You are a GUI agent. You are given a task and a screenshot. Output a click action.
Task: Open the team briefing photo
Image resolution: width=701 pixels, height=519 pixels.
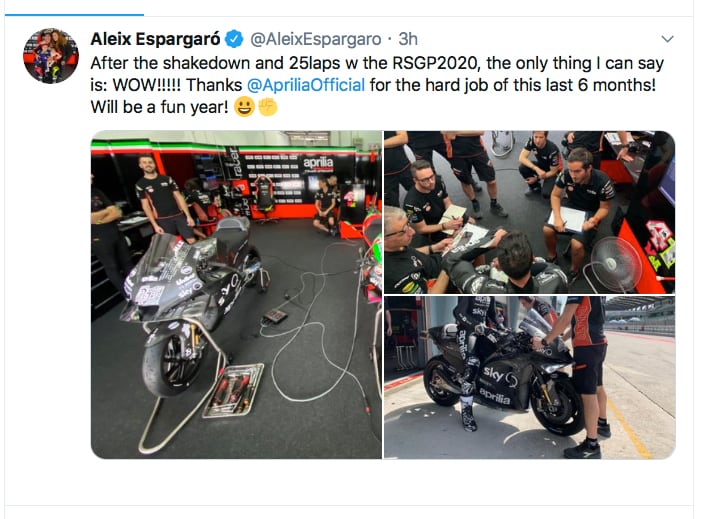pyautogui.click(x=529, y=212)
